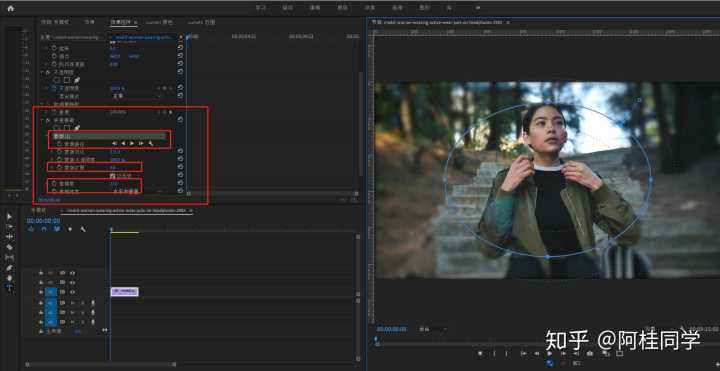Select the Pen tool in toolbar
The width and height of the screenshot is (720, 371).
coord(10,268)
